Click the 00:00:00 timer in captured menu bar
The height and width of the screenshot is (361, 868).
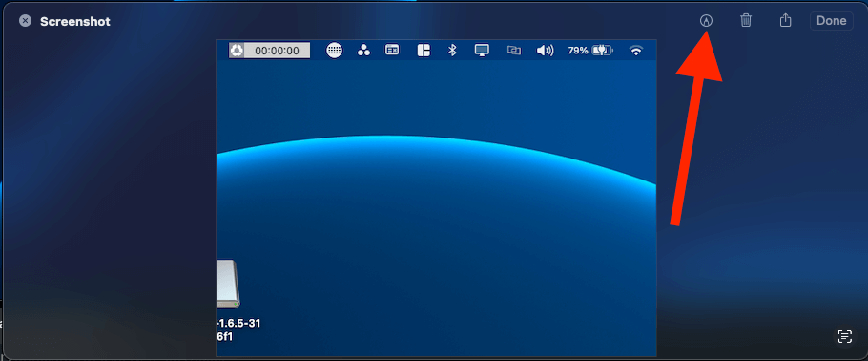(277, 51)
